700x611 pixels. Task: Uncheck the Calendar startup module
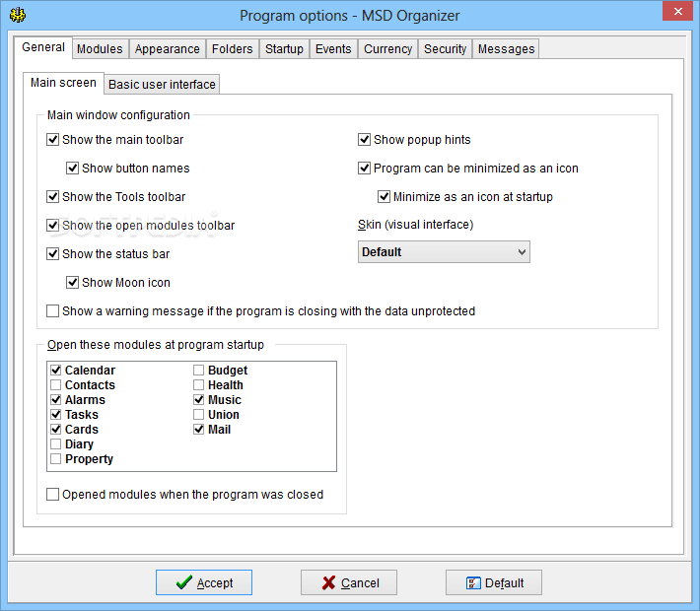56,370
